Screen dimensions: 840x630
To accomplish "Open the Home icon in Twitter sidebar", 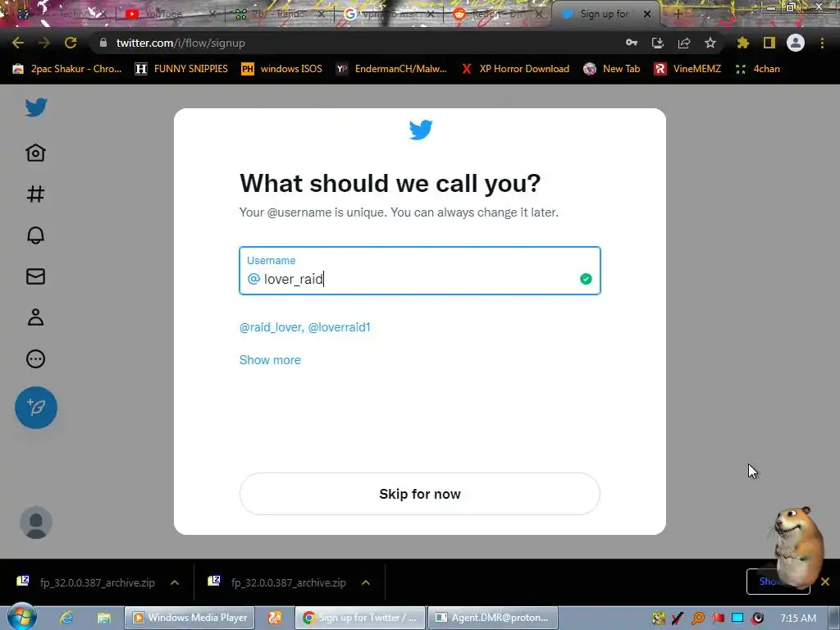I will [36, 153].
